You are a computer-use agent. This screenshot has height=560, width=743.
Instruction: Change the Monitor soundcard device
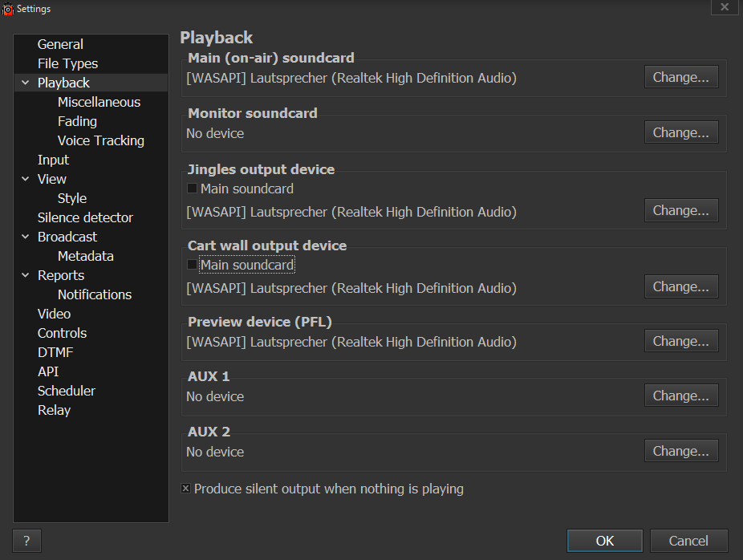coord(680,132)
